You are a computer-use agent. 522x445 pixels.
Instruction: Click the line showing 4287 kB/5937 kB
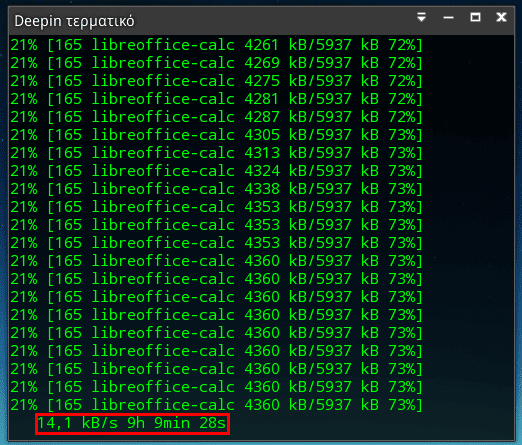click(x=216, y=117)
